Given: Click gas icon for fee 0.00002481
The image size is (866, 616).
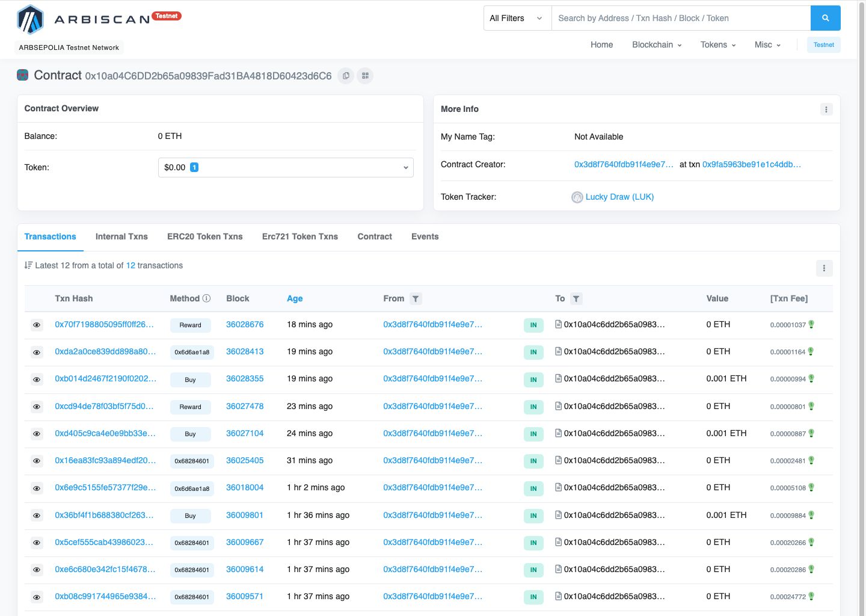Looking at the screenshot, I should pyautogui.click(x=811, y=461).
